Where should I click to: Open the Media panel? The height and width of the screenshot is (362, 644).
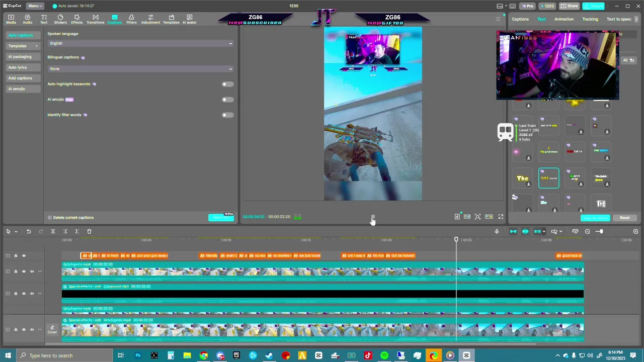(x=11, y=19)
